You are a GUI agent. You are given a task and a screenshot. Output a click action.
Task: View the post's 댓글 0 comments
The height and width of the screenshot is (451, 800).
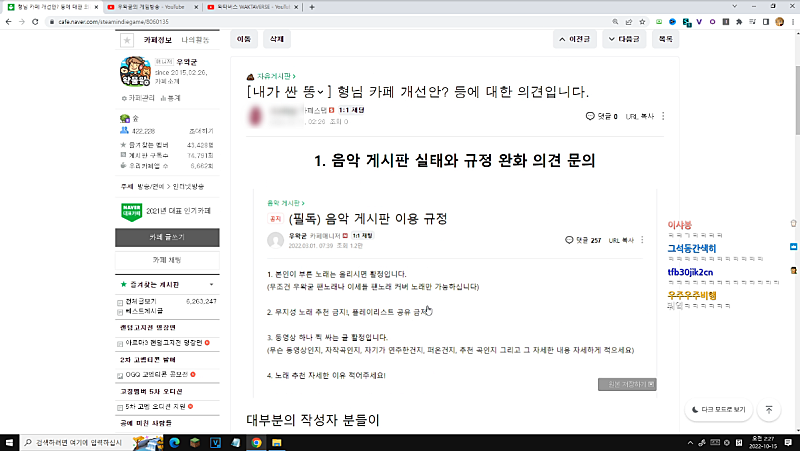602,116
